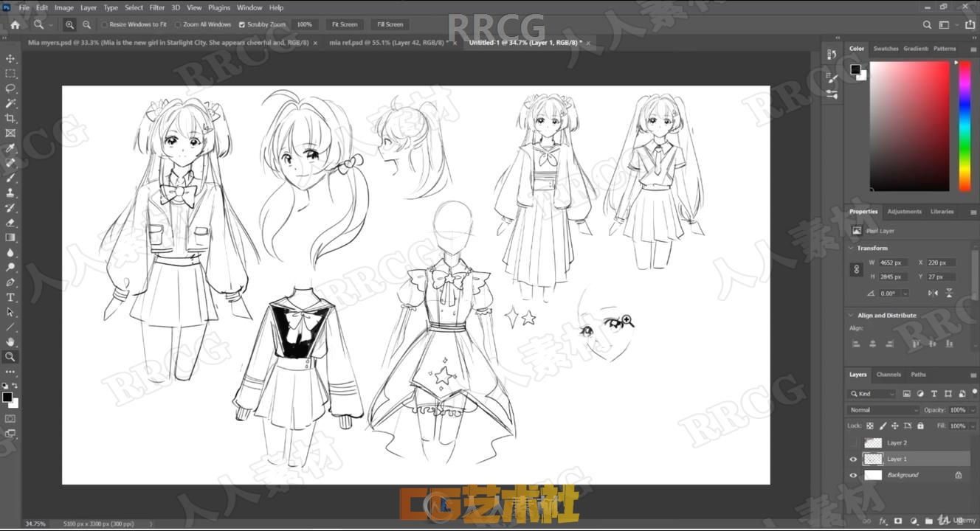Click the Home icon in options bar

click(x=15, y=24)
